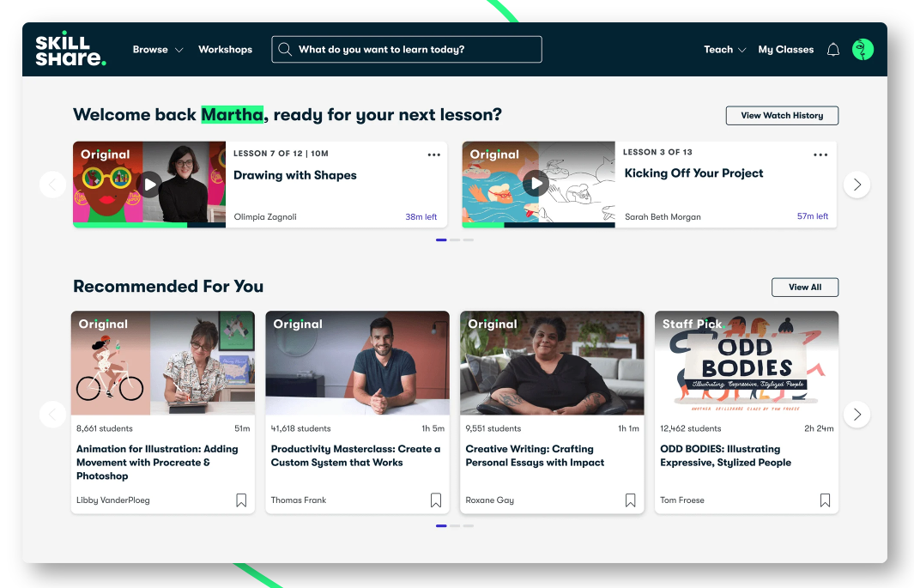
Task: Click the View Watch History button
Action: click(x=781, y=115)
